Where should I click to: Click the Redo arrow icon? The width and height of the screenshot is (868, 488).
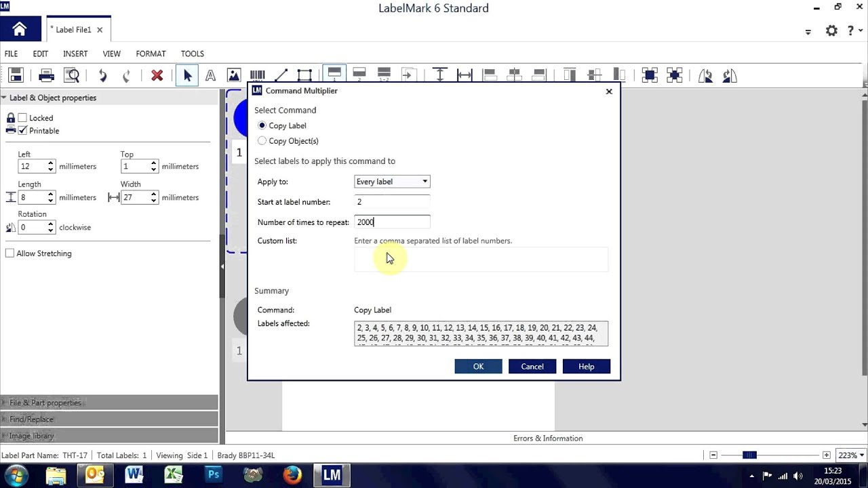click(x=126, y=75)
